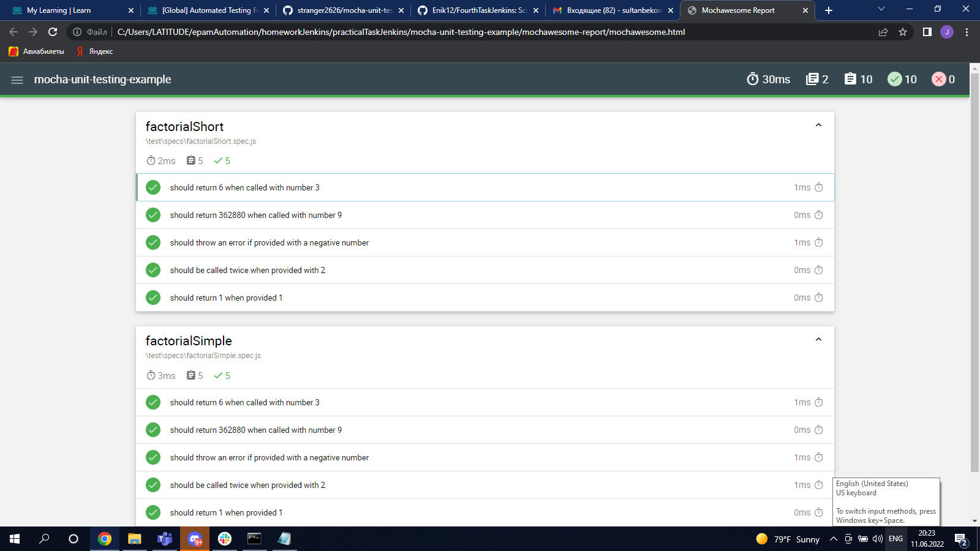Expand factorialShort test 'should return 6 when called with number 3'
This screenshot has width=980, height=551.
point(485,187)
